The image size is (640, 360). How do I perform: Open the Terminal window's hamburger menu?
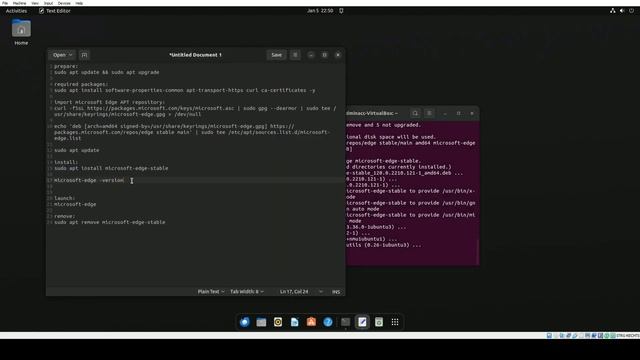click(429, 113)
